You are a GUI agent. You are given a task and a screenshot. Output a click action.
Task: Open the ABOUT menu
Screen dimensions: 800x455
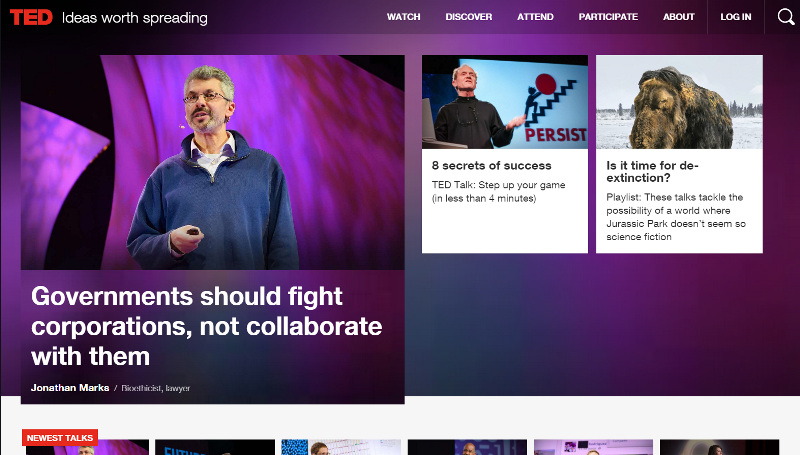click(679, 17)
